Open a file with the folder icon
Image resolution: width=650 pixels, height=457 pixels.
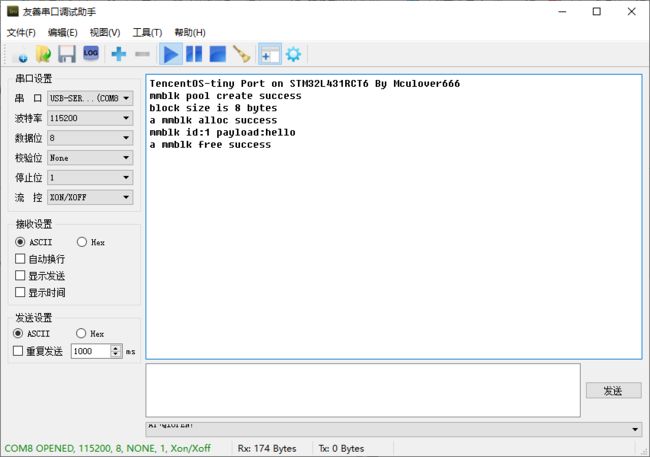click(x=44, y=54)
